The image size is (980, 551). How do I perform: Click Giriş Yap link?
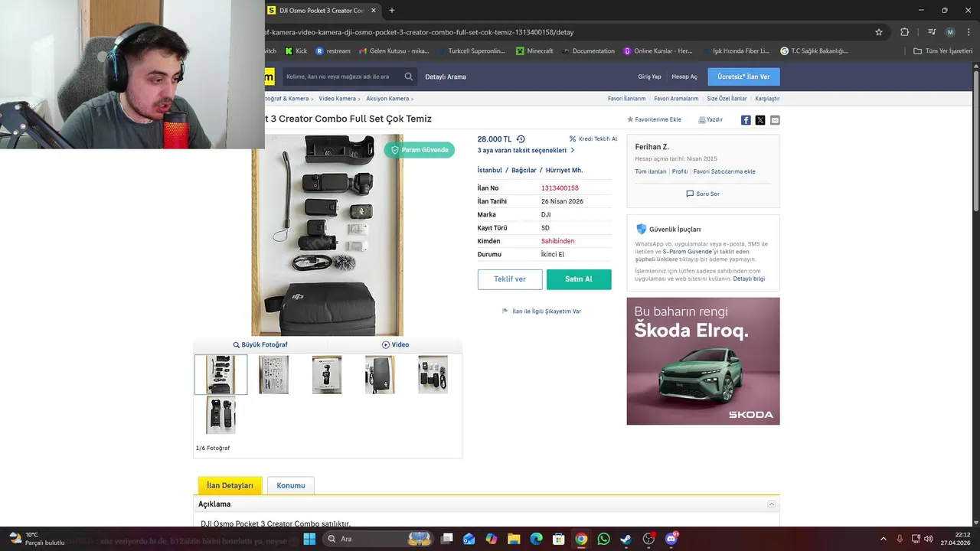tap(649, 77)
